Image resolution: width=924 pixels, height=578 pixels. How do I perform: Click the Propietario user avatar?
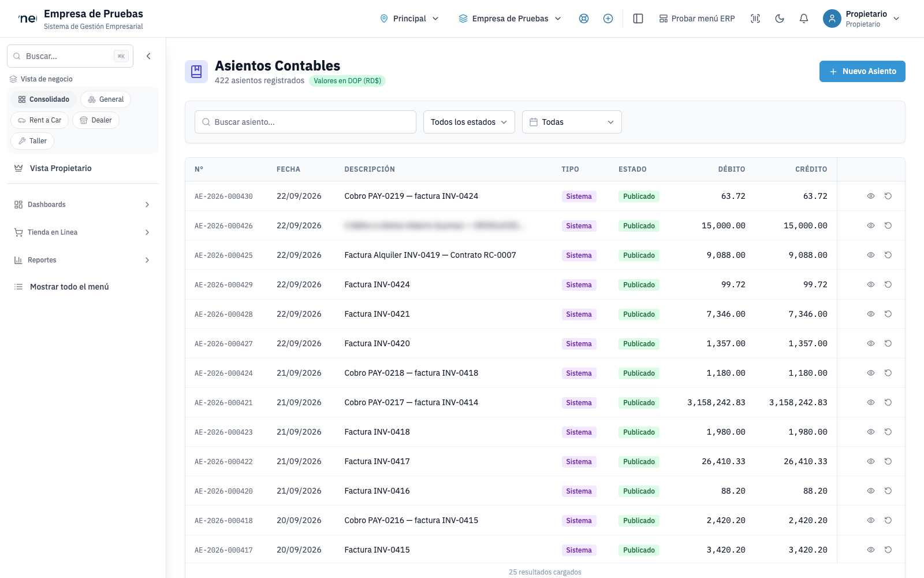(x=832, y=18)
